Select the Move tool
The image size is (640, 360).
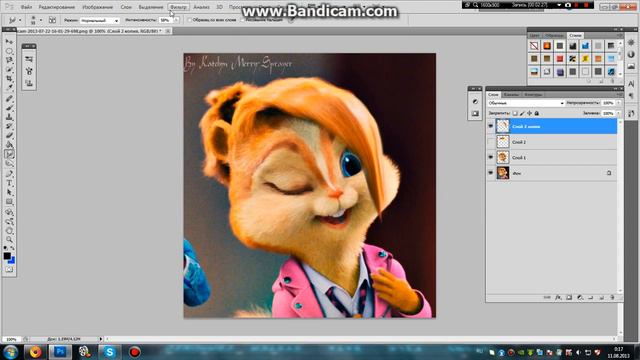(x=9, y=42)
